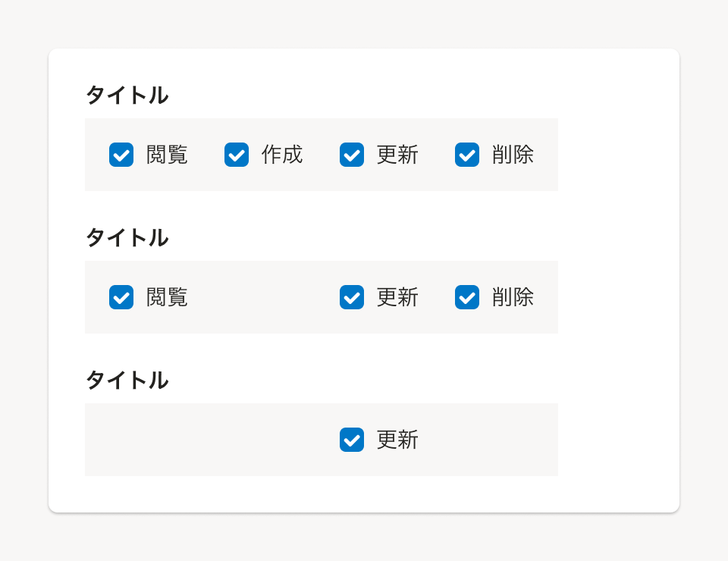Uncheck the 更新 checkbox in the first group
The width and height of the screenshot is (728, 561).
pyautogui.click(x=352, y=155)
